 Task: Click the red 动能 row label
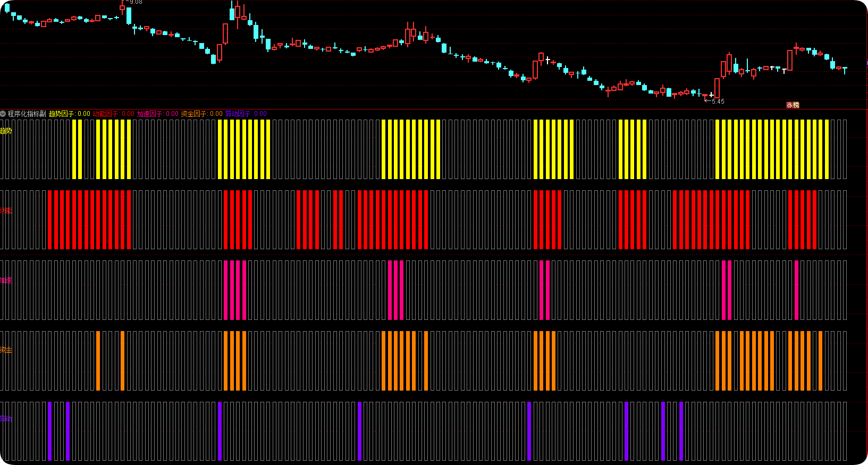[5, 210]
